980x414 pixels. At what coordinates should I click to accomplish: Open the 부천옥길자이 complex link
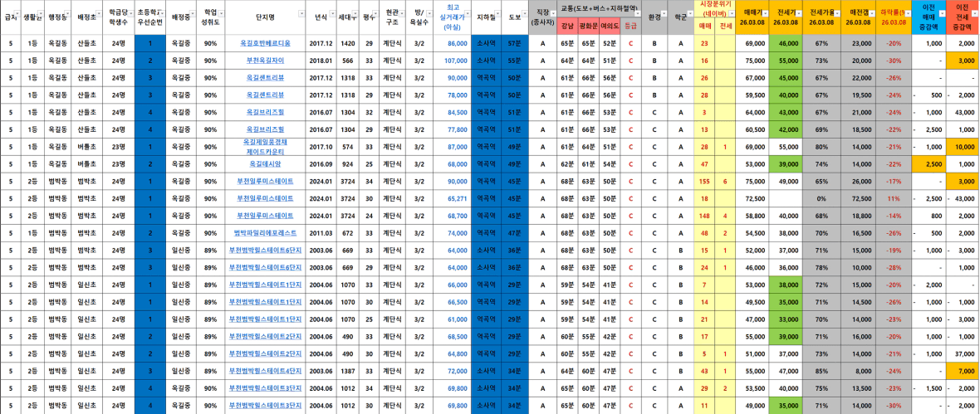click(x=265, y=61)
